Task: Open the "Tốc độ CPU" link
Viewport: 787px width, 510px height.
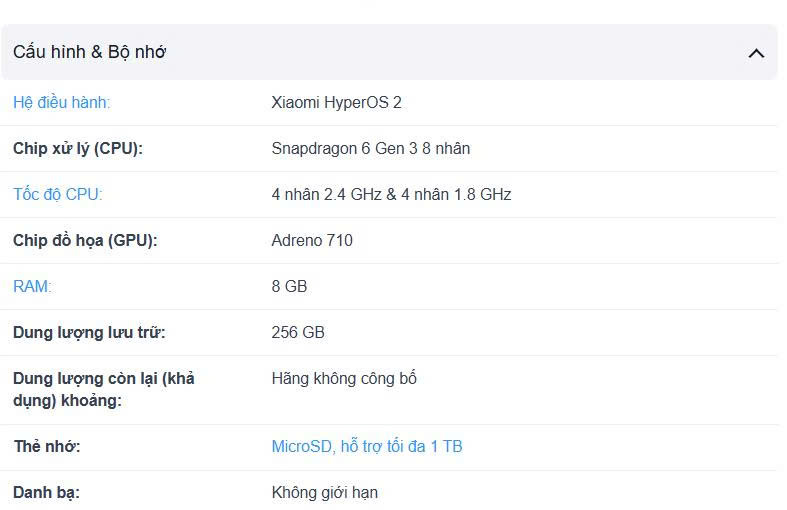Action: [x=57, y=194]
